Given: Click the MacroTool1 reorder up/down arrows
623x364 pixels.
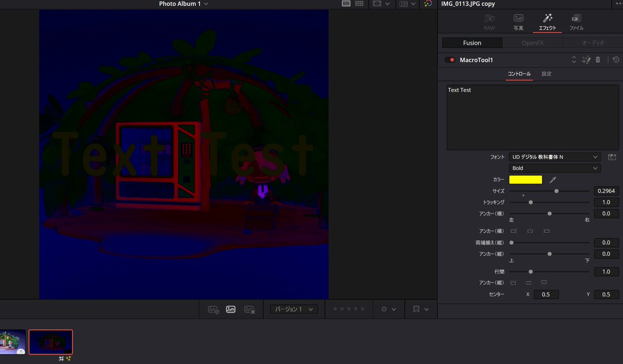Looking at the screenshot, I should click(x=574, y=60).
